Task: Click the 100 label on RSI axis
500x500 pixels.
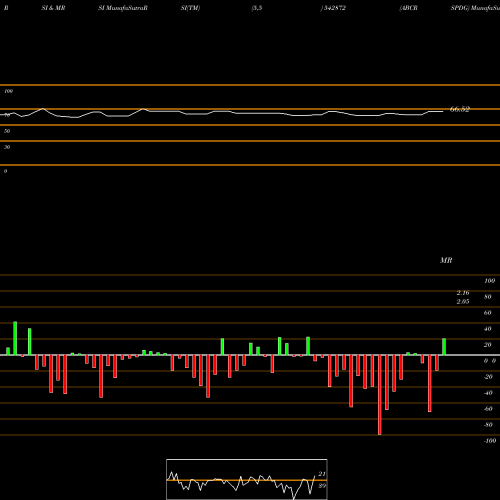Action: click(9, 91)
